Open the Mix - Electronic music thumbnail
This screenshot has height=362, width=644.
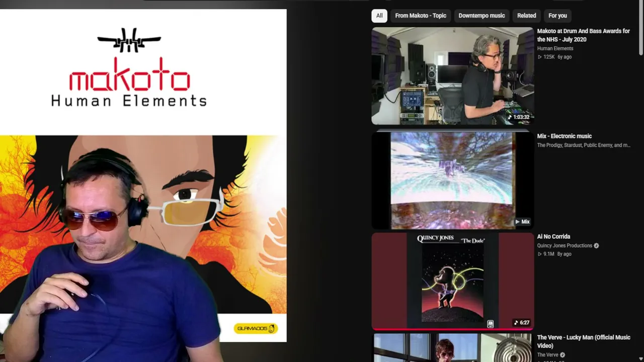(x=452, y=180)
